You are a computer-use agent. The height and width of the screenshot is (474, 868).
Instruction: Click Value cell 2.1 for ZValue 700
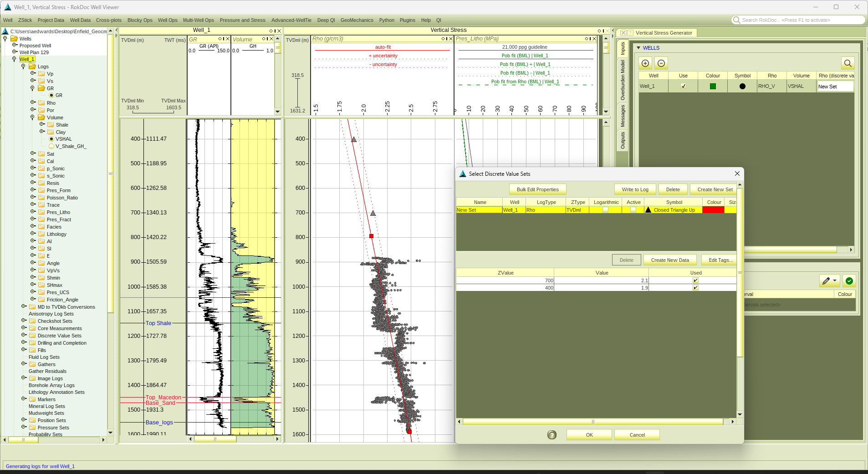602,280
